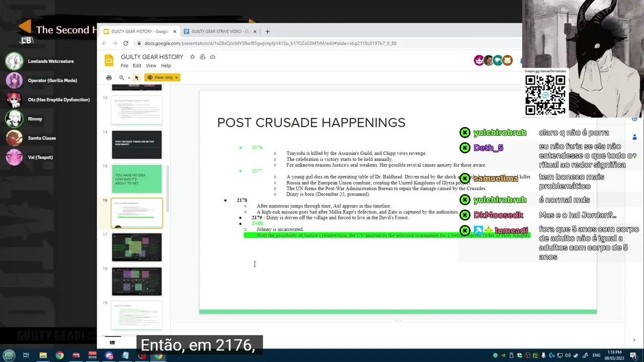The width and height of the screenshot is (644, 362).
Task: Click the 2178 bullet heading
Action: pos(242,200)
